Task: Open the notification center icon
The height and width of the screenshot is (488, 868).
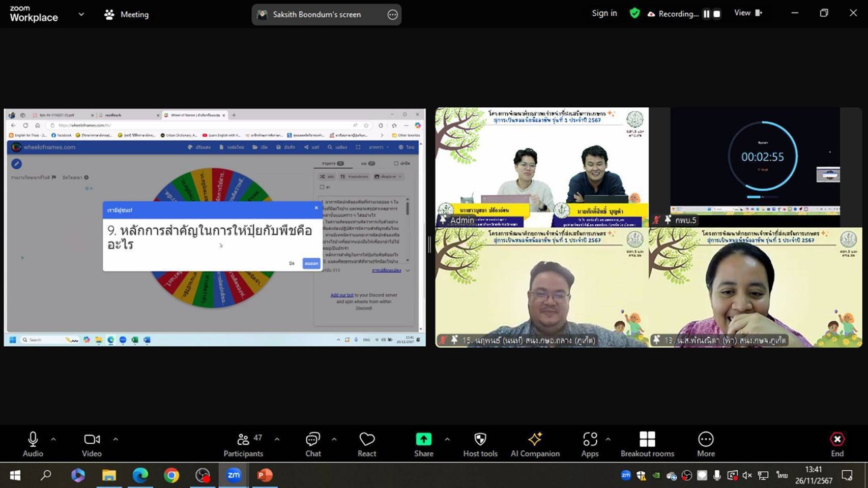Action: pyautogui.click(x=847, y=475)
